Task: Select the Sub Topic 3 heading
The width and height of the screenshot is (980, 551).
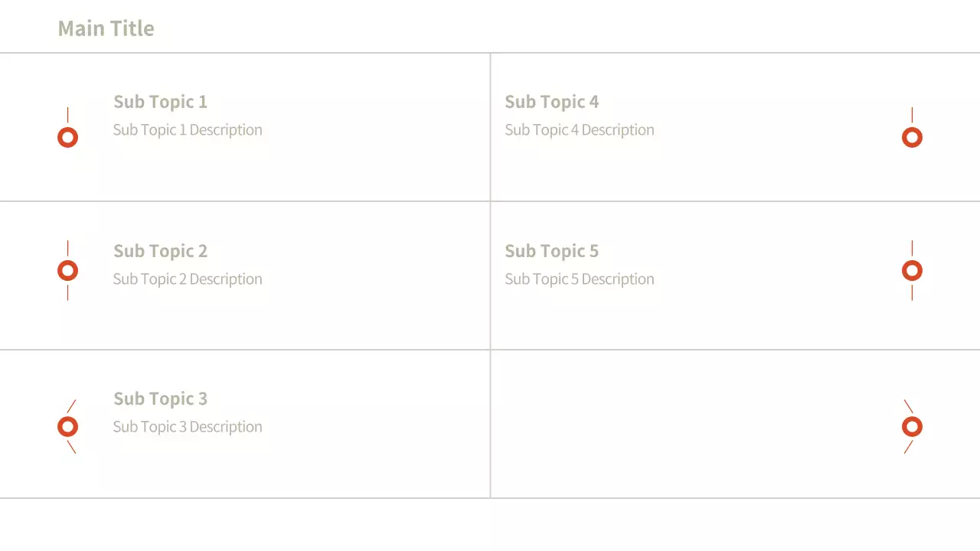Action: point(160,399)
